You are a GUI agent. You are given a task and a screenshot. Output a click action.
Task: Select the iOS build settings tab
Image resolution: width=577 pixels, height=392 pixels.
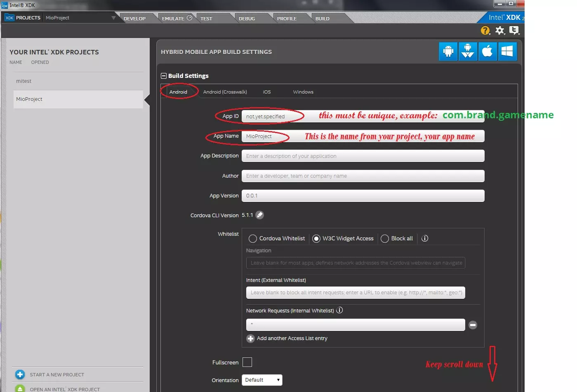tap(267, 92)
